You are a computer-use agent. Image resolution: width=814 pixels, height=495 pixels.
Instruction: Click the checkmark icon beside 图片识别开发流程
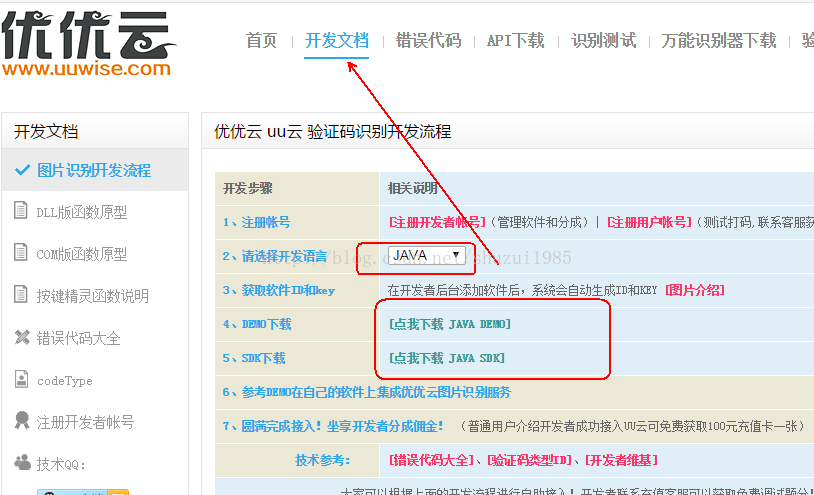[x=22, y=170]
